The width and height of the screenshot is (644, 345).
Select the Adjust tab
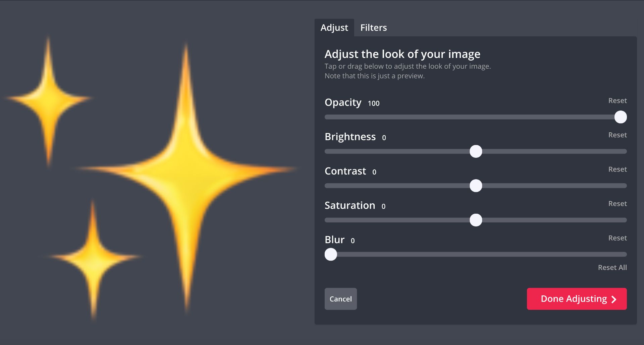coord(334,27)
